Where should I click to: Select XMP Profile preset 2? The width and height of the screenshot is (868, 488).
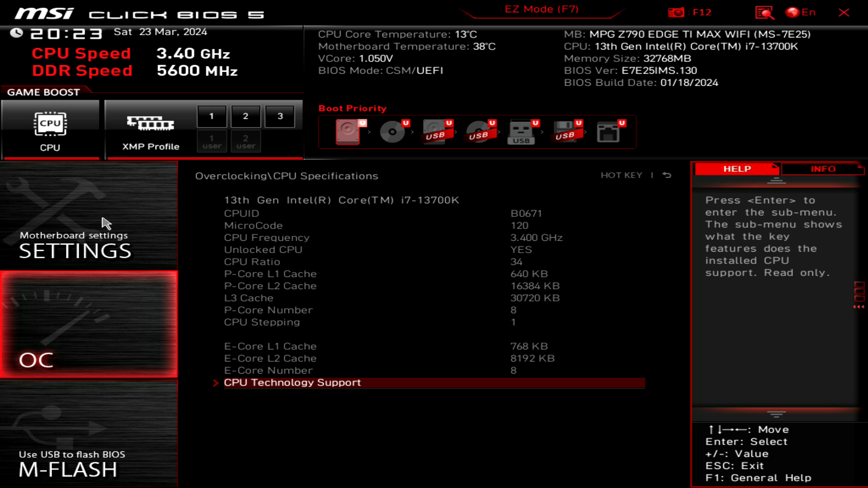pyautogui.click(x=245, y=116)
